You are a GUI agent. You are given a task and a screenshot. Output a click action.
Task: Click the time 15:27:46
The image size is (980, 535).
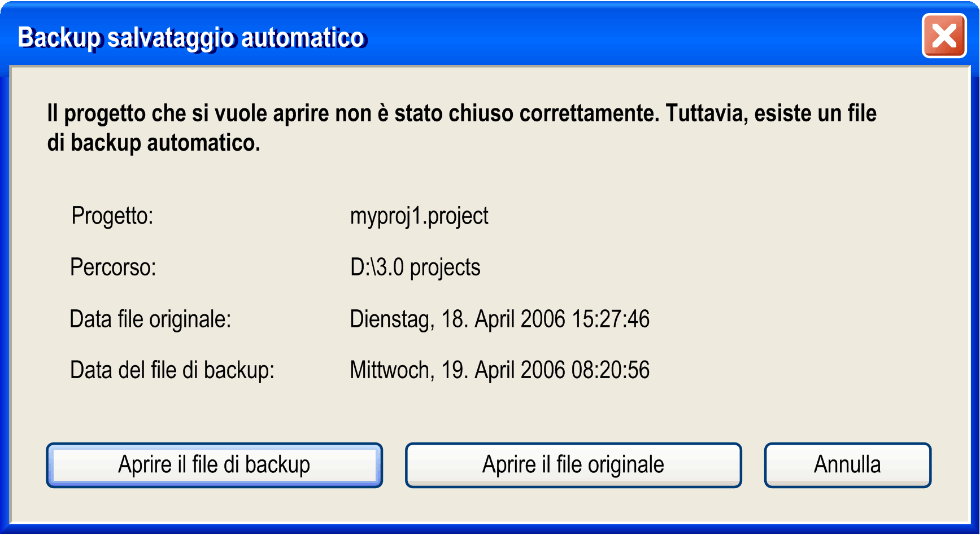tap(611, 319)
